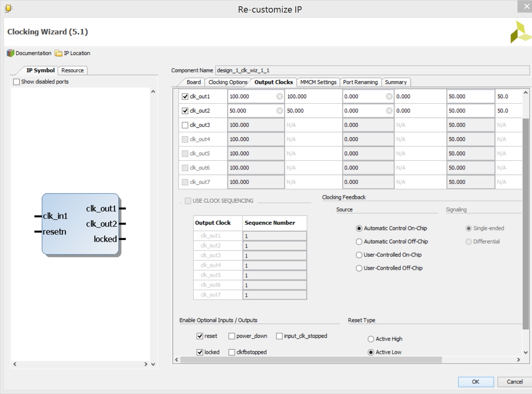
Task: Clear the clk_out1 row's phase field with its x icon
Action: [x=389, y=96]
